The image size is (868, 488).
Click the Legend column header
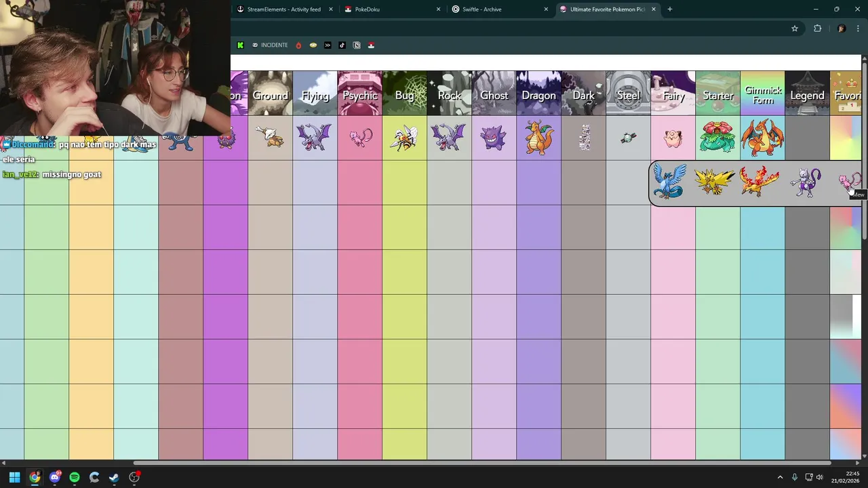tap(808, 93)
